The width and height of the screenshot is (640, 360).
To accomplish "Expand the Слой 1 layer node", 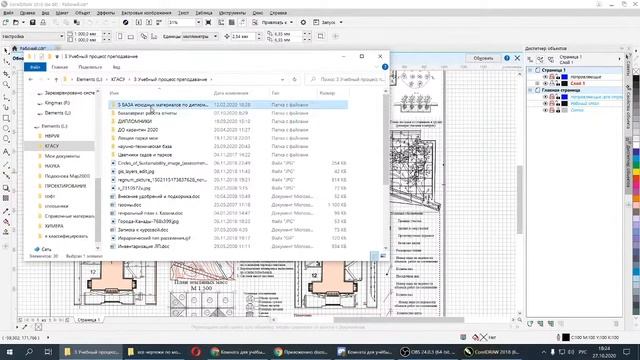I will [537, 83].
